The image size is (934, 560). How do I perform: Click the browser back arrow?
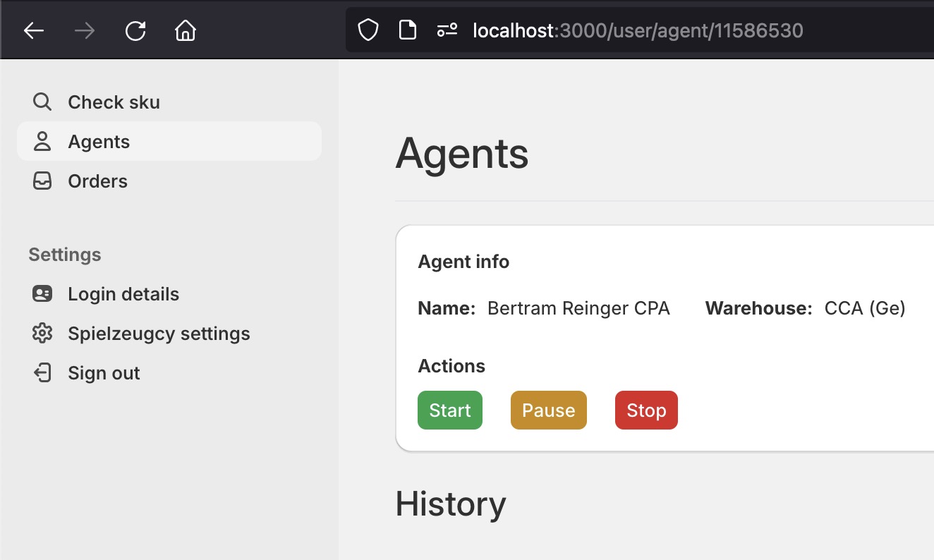pos(33,30)
